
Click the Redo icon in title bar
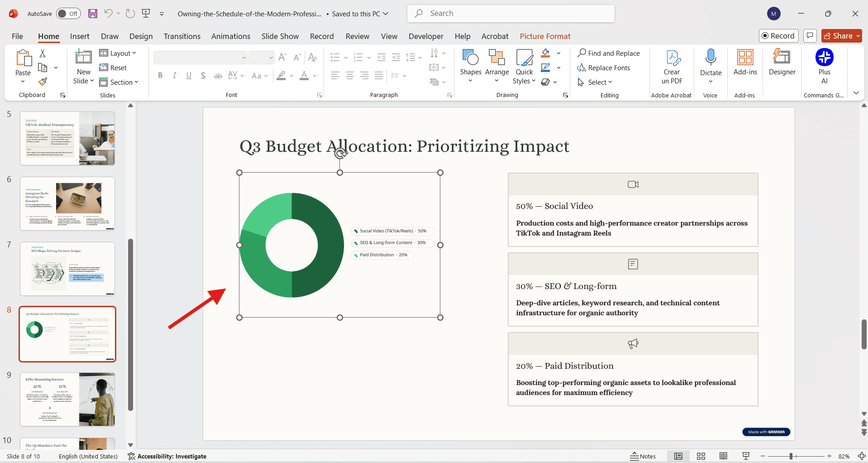130,14
